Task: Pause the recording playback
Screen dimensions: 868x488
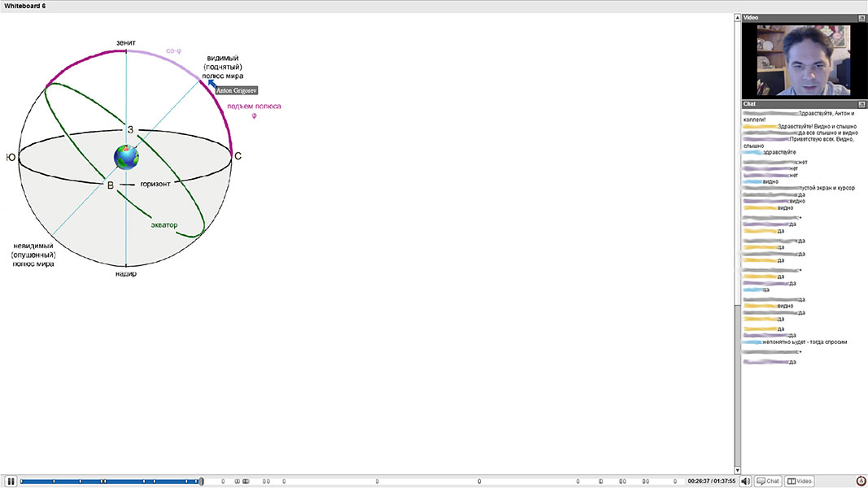Action: point(11,481)
